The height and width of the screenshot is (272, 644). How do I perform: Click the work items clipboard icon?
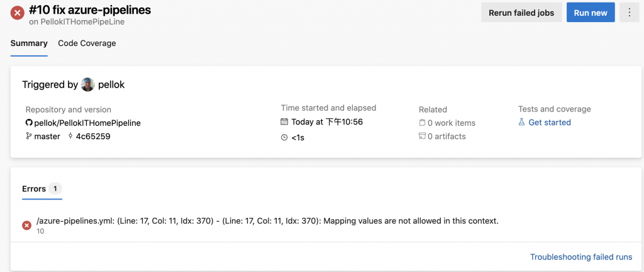[x=422, y=123]
